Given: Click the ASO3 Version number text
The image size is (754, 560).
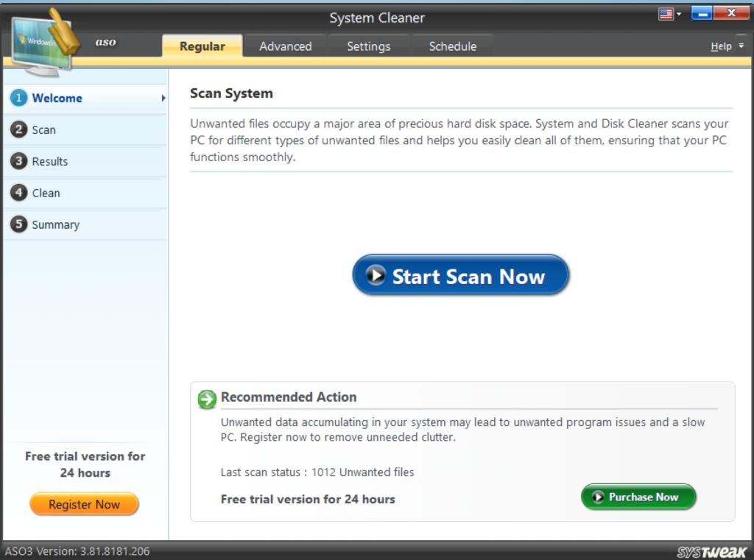Looking at the screenshot, I should (x=77, y=551).
